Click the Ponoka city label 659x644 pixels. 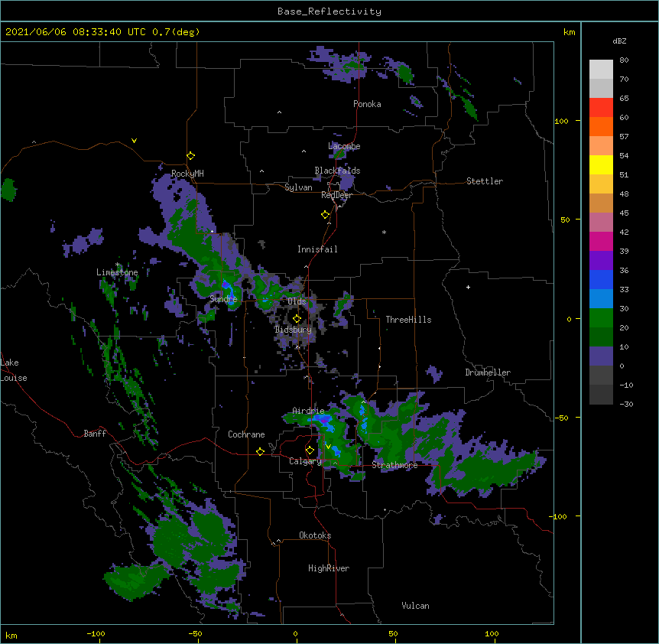[x=367, y=104]
